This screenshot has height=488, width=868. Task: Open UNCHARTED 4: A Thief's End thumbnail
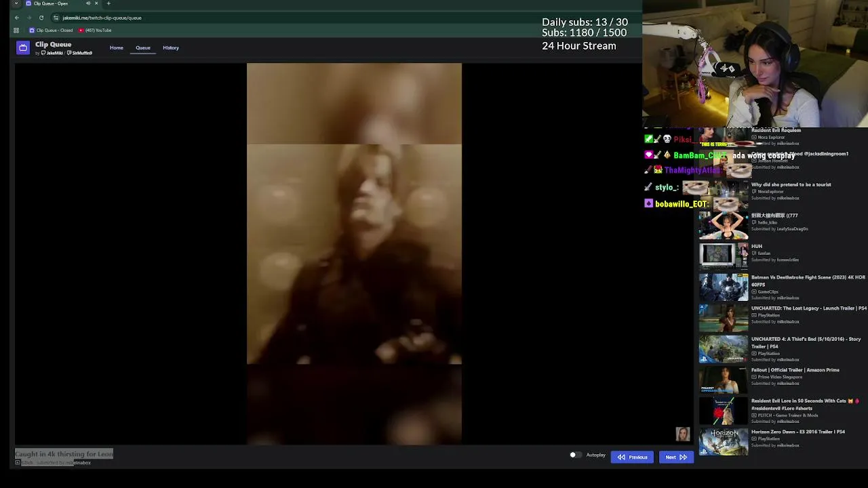click(x=724, y=349)
